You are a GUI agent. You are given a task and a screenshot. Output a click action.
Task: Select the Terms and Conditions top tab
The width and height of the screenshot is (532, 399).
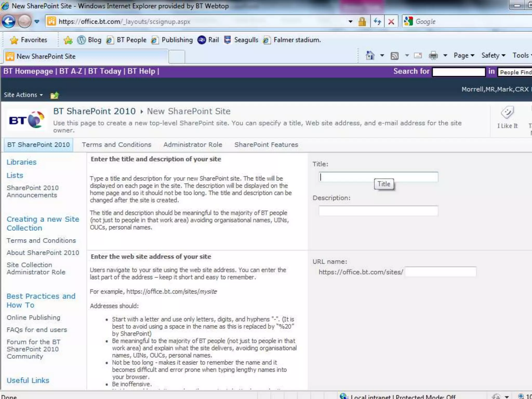pos(117,145)
